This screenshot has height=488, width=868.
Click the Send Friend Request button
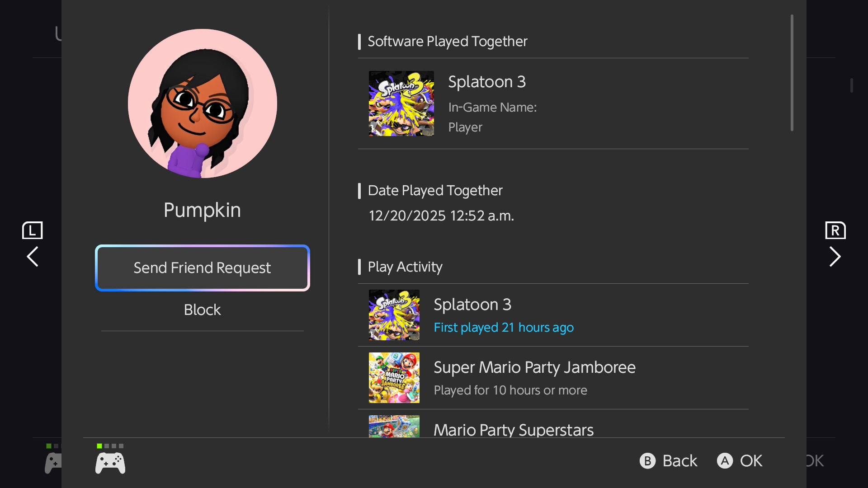(202, 268)
